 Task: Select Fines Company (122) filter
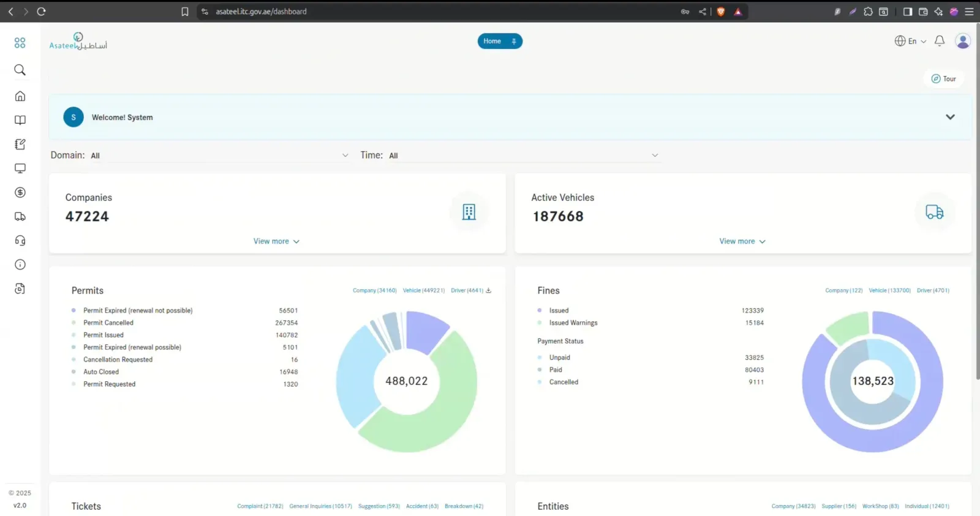point(844,290)
